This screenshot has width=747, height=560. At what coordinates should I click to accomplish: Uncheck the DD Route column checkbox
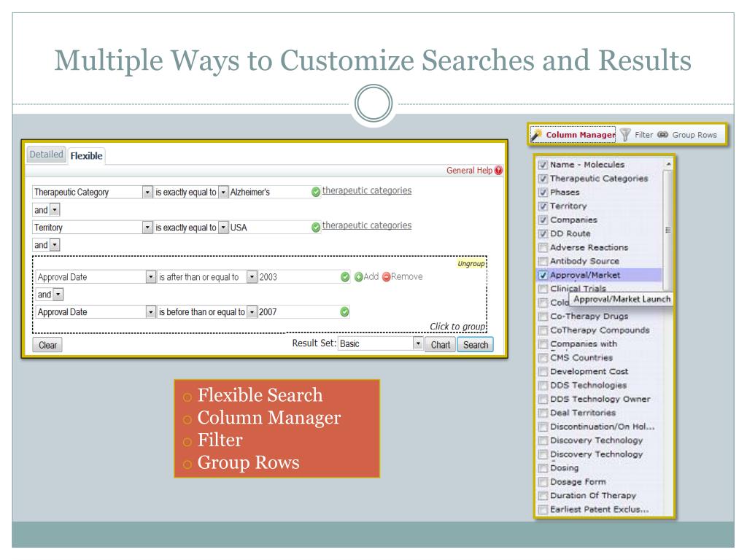[x=543, y=234]
